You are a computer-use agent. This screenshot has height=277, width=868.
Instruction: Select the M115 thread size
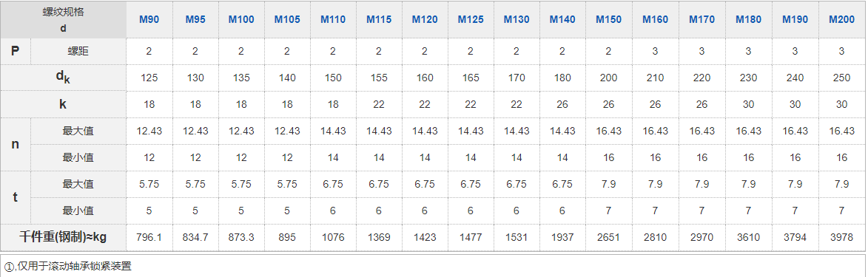pyautogui.click(x=379, y=19)
